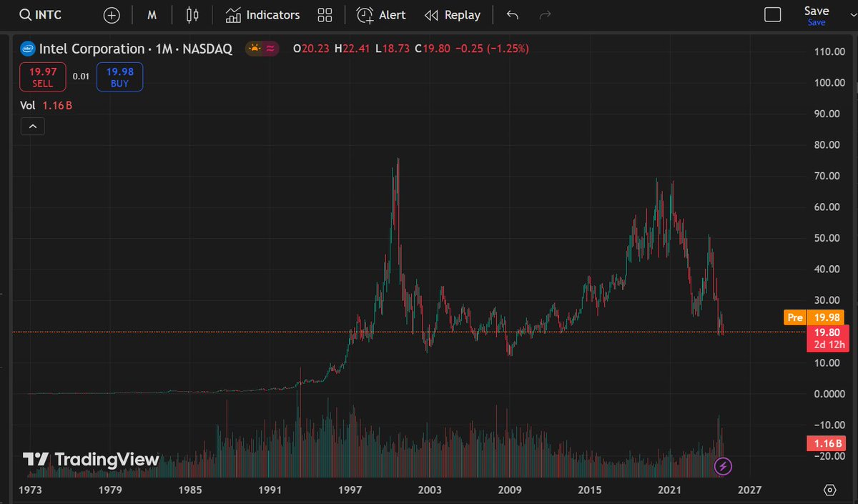Create a price Alert

tap(381, 15)
